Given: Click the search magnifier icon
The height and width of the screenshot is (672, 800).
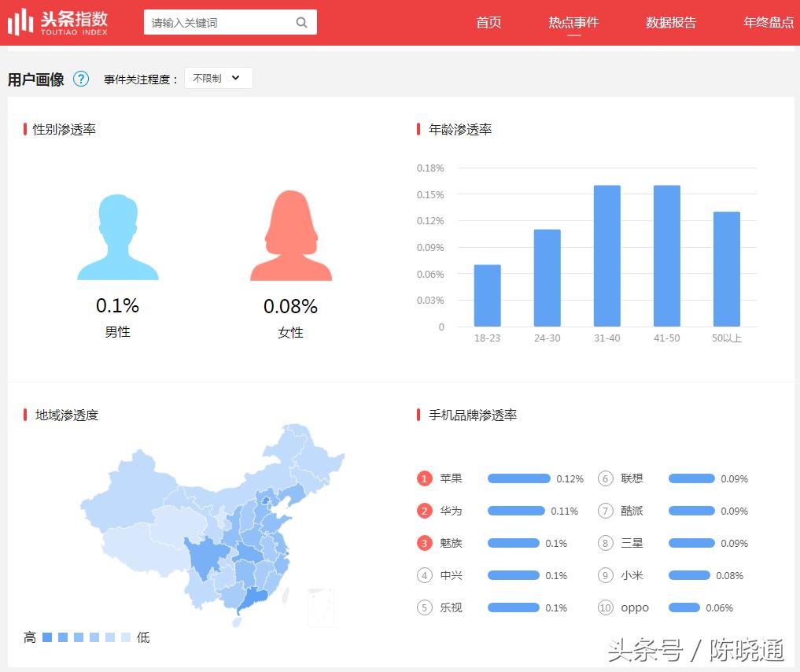Looking at the screenshot, I should [302, 22].
